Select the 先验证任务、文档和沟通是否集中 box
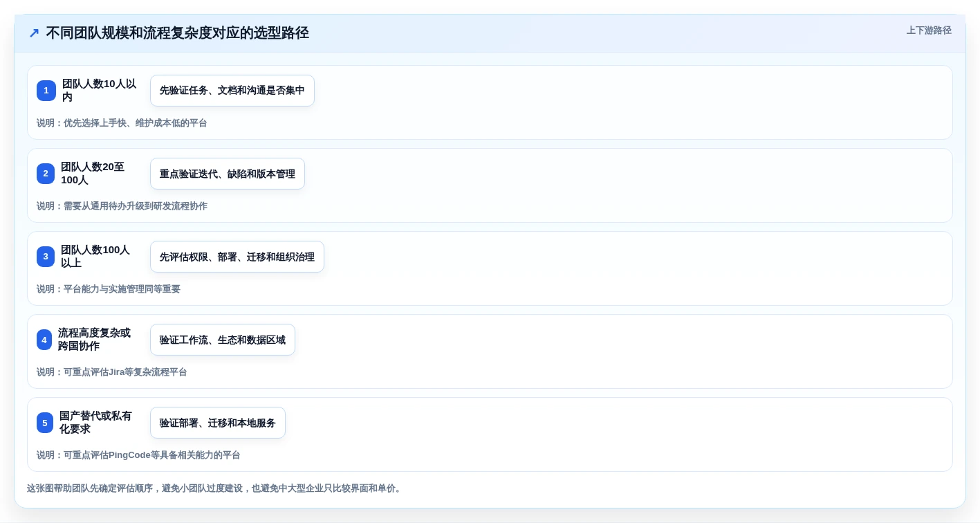The width and height of the screenshot is (980, 523). click(232, 91)
